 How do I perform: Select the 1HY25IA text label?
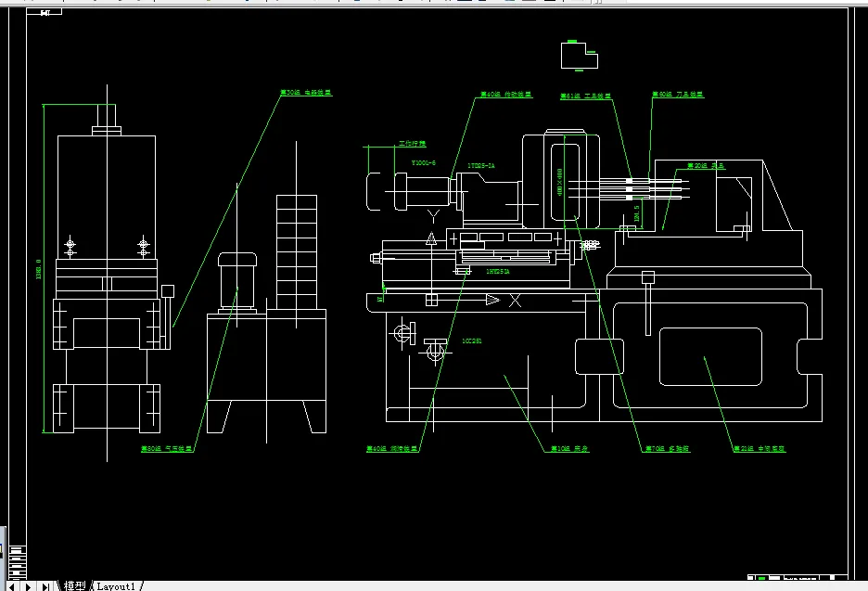498,272
